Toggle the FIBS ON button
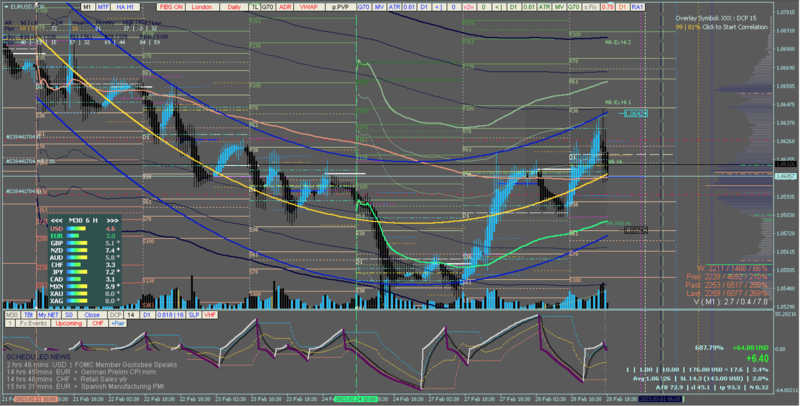Viewport: 800px width, 406px height. [x=171, y=7]
